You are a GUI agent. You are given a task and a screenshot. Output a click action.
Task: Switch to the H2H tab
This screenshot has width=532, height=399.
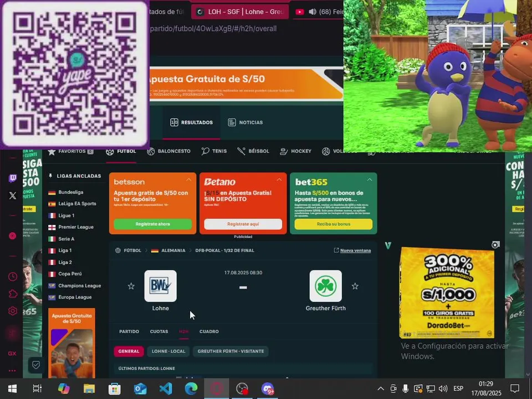tap(183, 331)
